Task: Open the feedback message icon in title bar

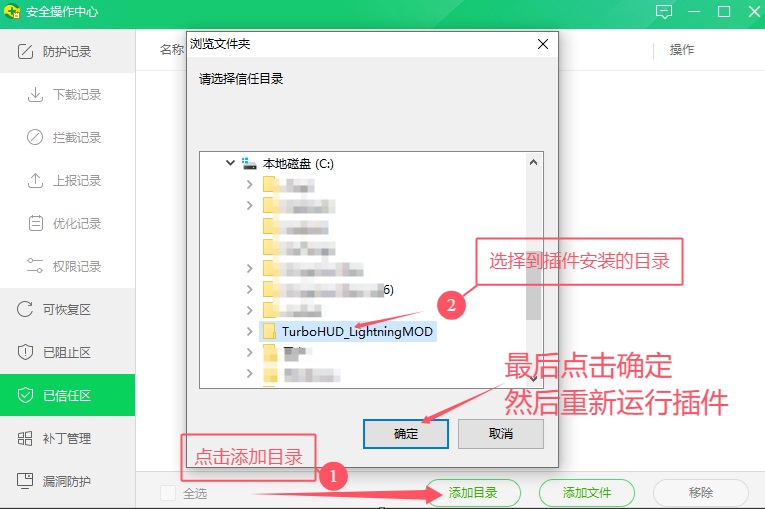Action: pyautogui.click(x=664, y=12)
